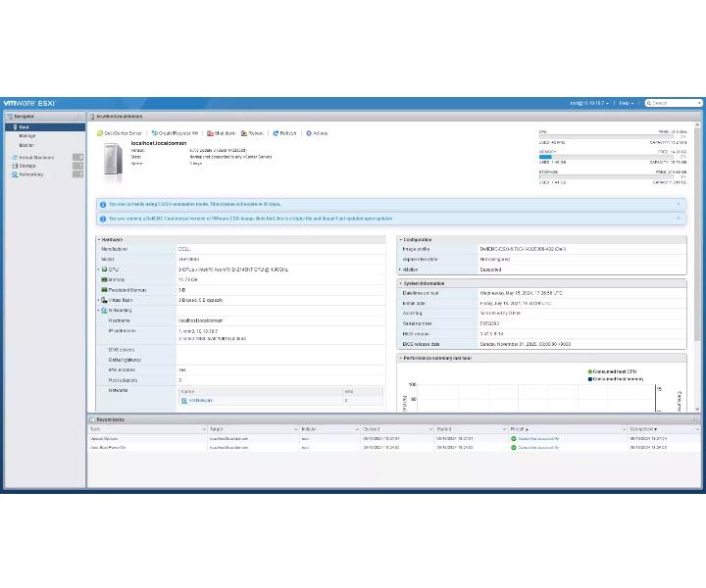Open the root user dropdown menu
Viewport: 706px width, 588px height.
click(590, 103)
